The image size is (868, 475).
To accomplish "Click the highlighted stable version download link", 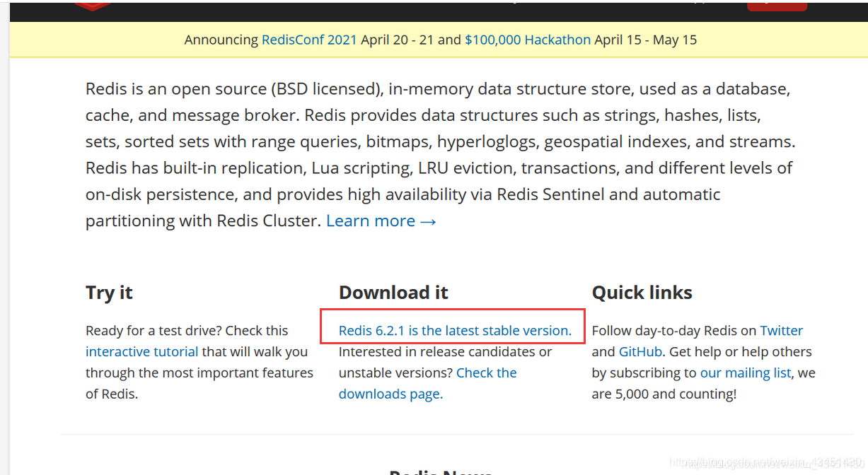I will pyautogui.click(x=455, y=330).
